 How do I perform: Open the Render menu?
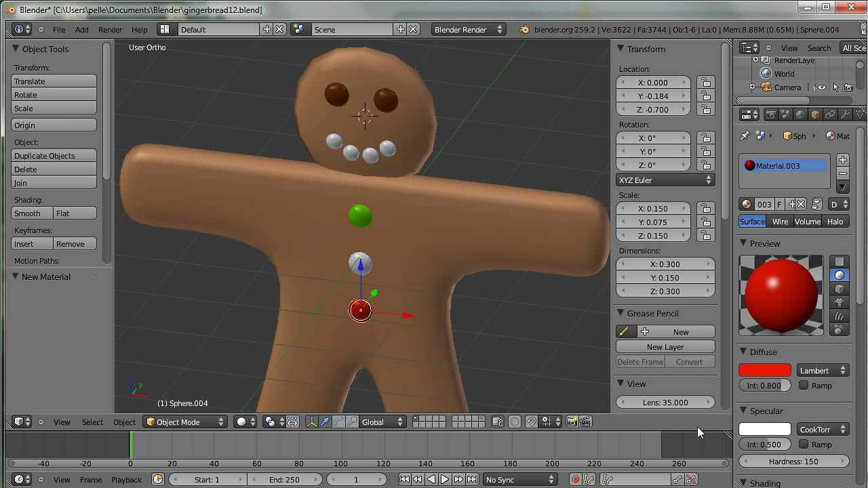[x=110, y=30]
